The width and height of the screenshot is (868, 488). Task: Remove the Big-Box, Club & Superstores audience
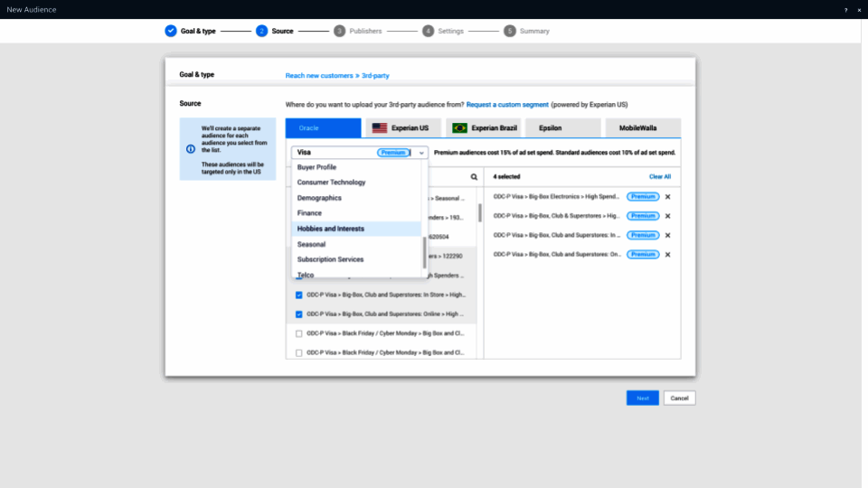pos(668,216)
